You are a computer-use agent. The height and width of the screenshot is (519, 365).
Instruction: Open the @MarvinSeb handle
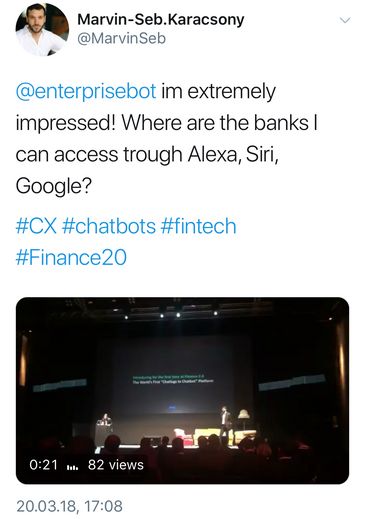121,39
